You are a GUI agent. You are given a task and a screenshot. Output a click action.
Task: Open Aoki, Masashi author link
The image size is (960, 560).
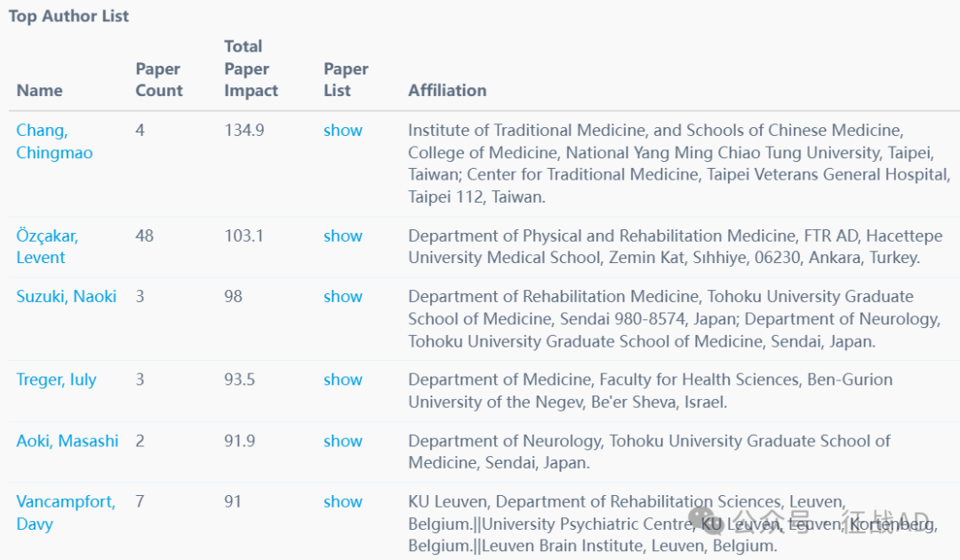coord(68,441)
